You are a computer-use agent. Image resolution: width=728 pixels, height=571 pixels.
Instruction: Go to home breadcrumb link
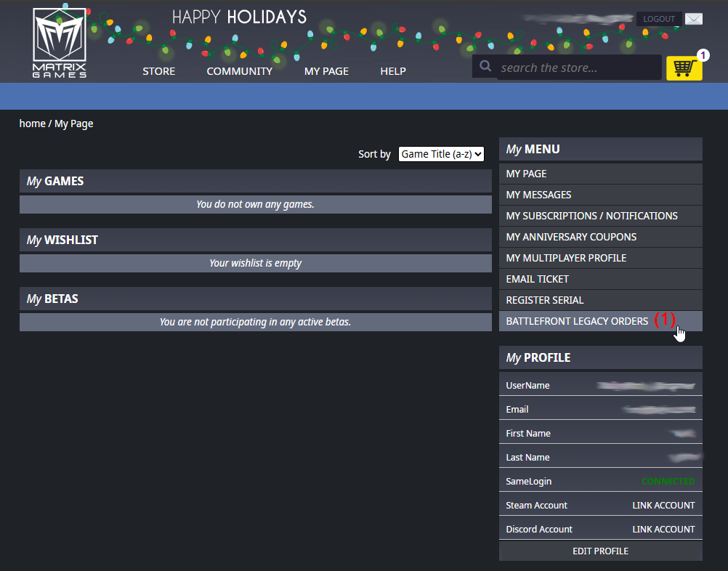click(33, 123)
